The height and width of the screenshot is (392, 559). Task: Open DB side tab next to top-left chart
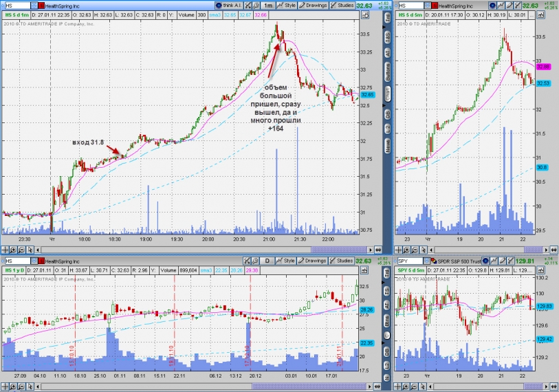pyautogui.click(x=388, y=114)
